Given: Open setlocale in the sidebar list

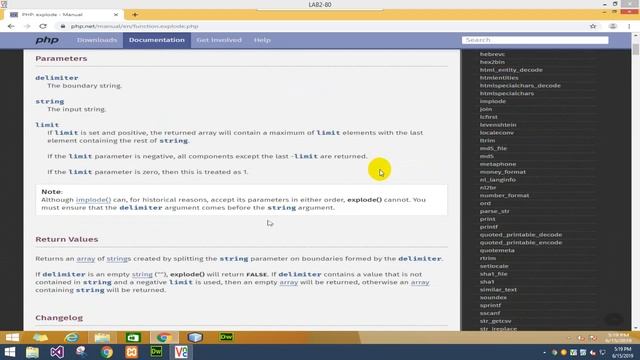Looking at the screenshot, I should coord(494,266).
